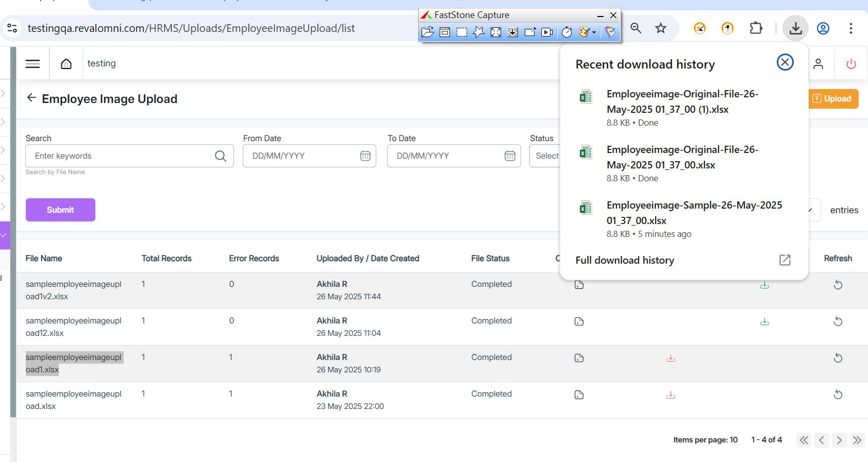Click the red power logout icon
Screen dimensions: 868x462
click(x=851, y=64)
